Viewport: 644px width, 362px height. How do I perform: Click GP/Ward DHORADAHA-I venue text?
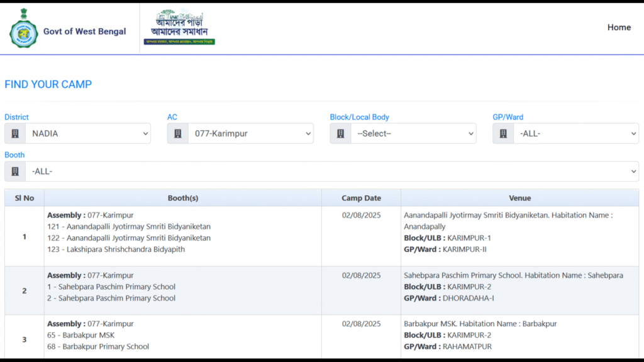coord(449,299)
